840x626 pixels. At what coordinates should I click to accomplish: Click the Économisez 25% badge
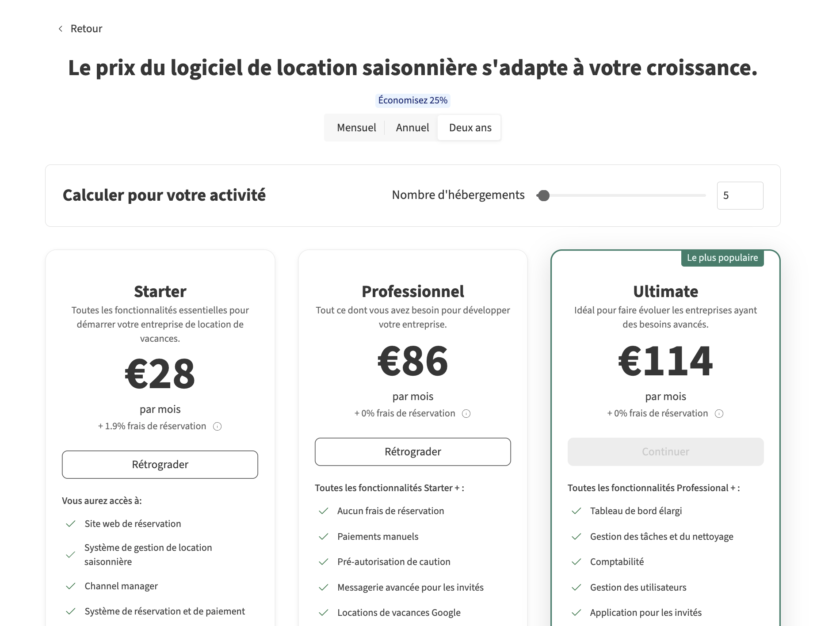412,100
